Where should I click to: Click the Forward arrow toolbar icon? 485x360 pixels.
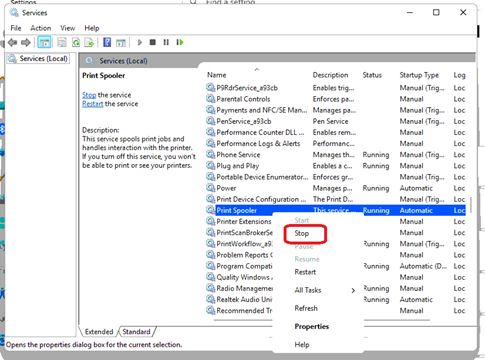click(26, 42)
